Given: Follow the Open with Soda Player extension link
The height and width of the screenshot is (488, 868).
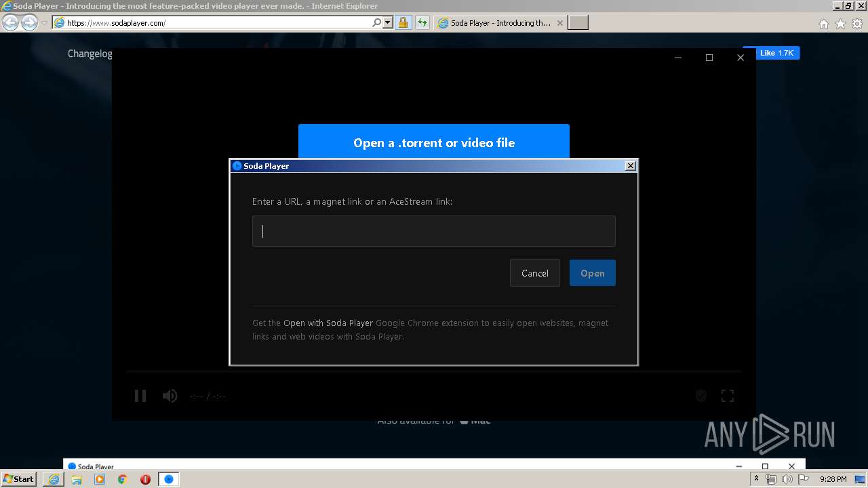Looking at the screenshot, I should coord(328,323).
